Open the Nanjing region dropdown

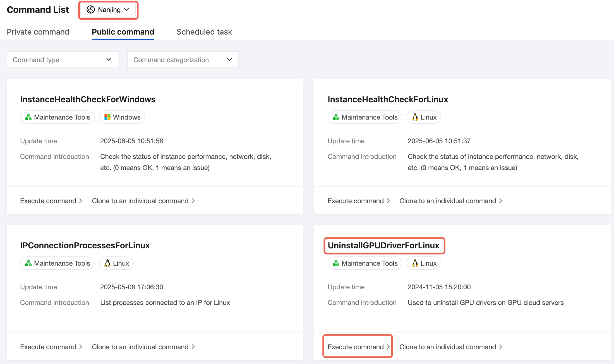108,10
